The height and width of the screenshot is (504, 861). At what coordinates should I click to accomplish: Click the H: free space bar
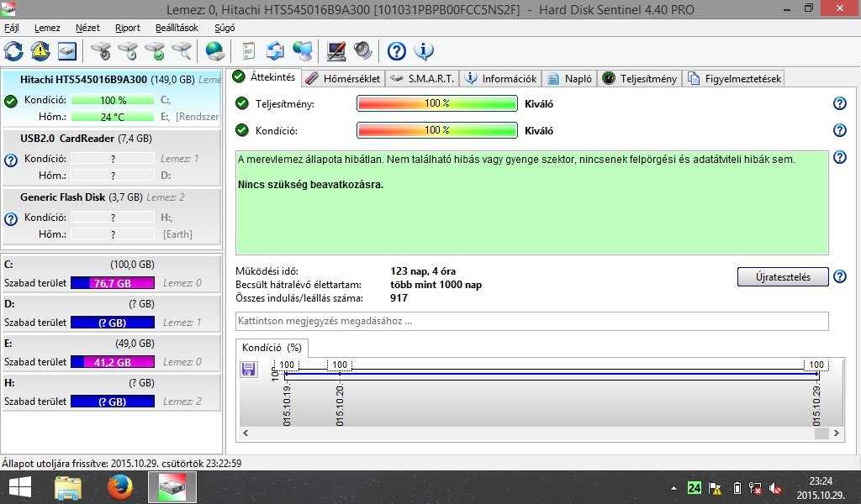113,402
